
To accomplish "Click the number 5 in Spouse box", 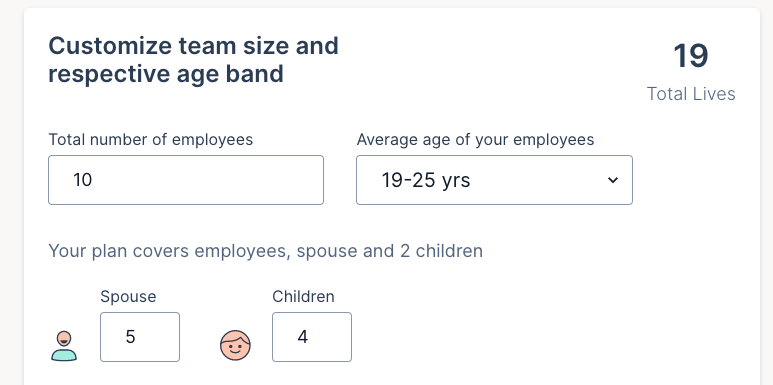I will coord(130,337).
